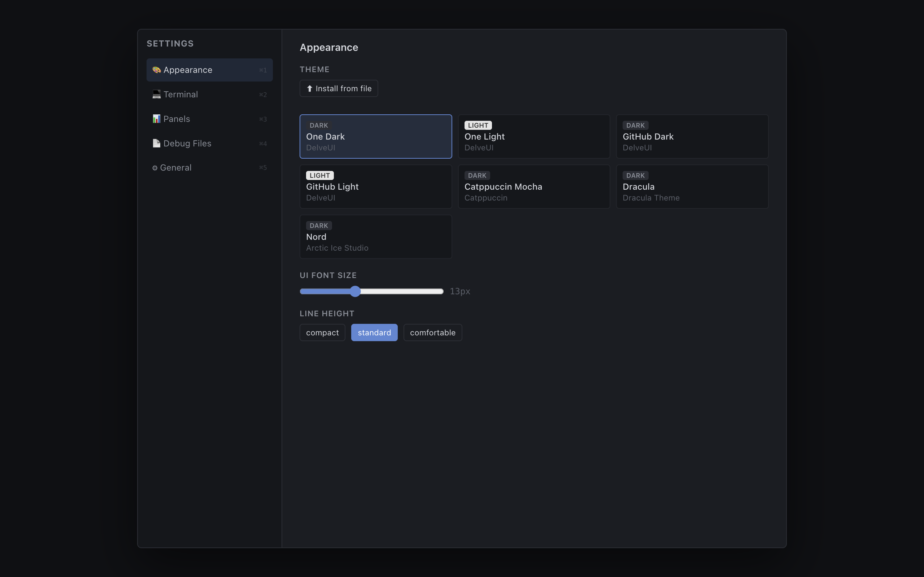
Task: Apply the GitHub Dark theme
Action: (x=692, y=136)
